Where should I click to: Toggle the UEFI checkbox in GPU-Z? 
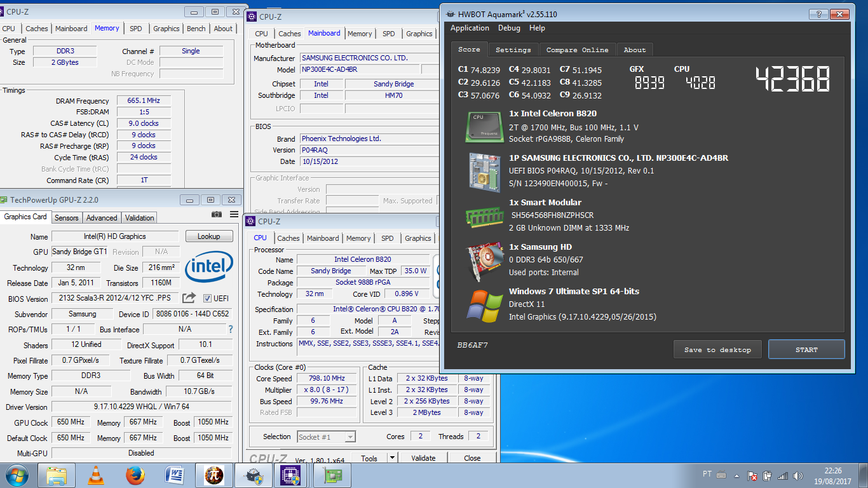[x=207, y=299]
